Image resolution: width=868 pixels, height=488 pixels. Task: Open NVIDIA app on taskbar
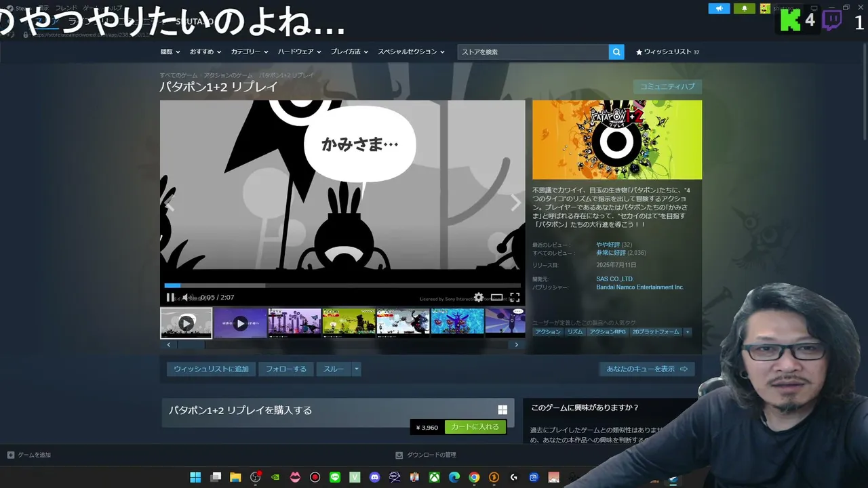275,477
